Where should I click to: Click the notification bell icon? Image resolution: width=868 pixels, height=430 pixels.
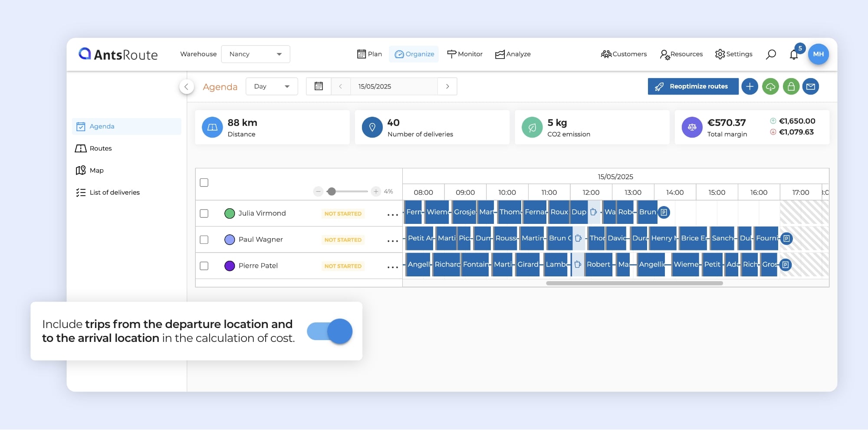click(x=794, y=55)
